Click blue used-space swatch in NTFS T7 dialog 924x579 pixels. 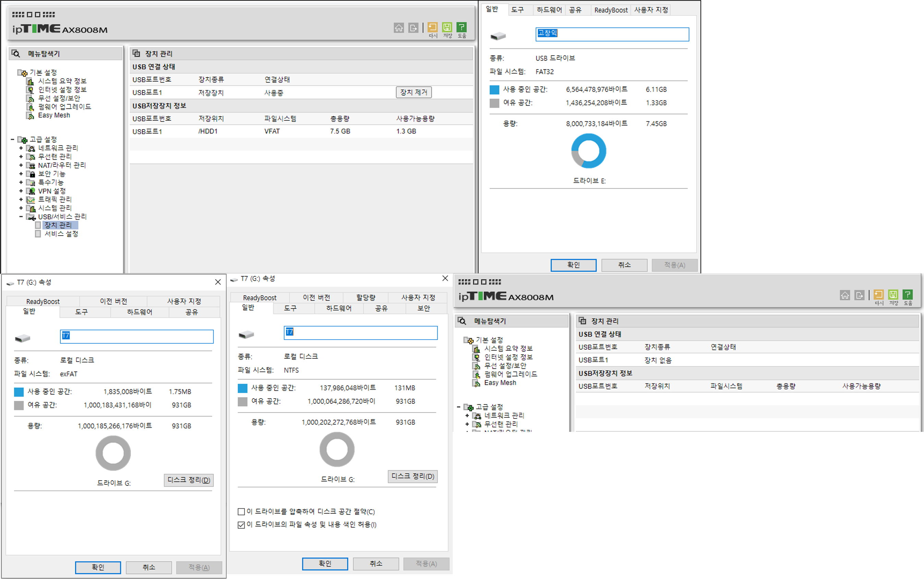pyautogui.click(x=243, y=388)
